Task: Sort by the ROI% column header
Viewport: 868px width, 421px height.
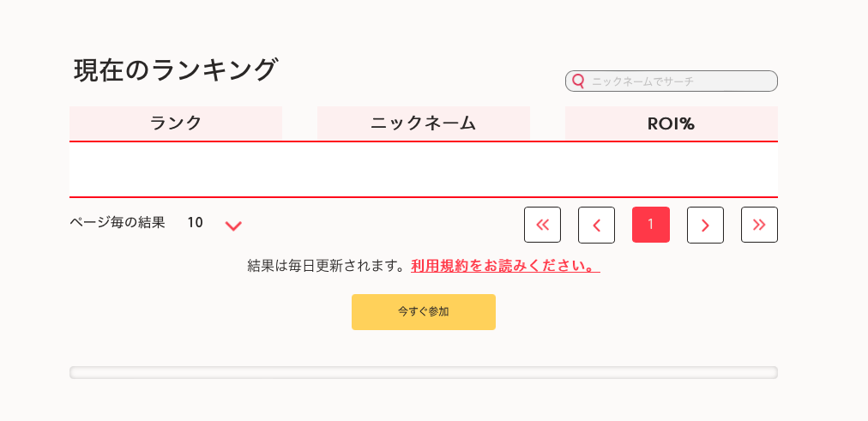Action: (671, 123)
